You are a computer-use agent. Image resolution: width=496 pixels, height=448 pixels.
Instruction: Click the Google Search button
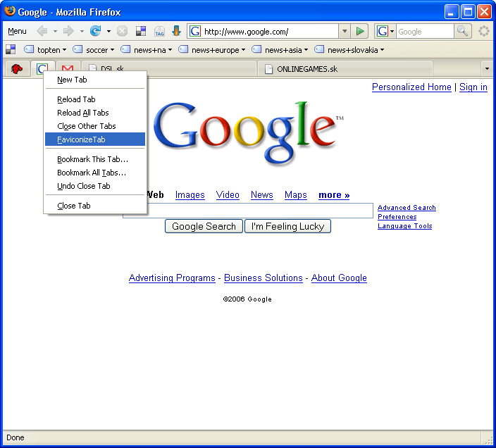point(204,226)
